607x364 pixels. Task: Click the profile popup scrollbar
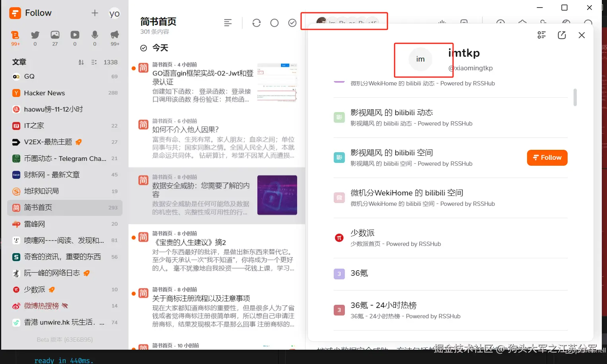coord(575,97)
